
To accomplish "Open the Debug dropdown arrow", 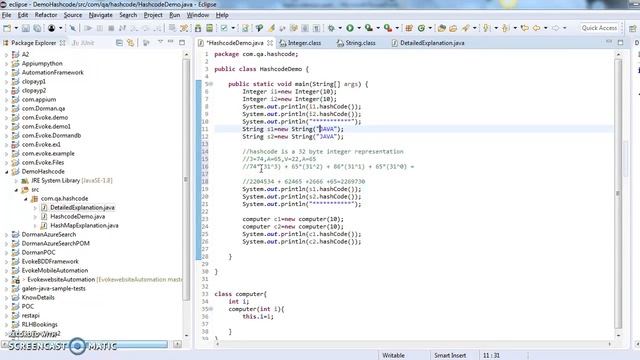I will 340,28.
